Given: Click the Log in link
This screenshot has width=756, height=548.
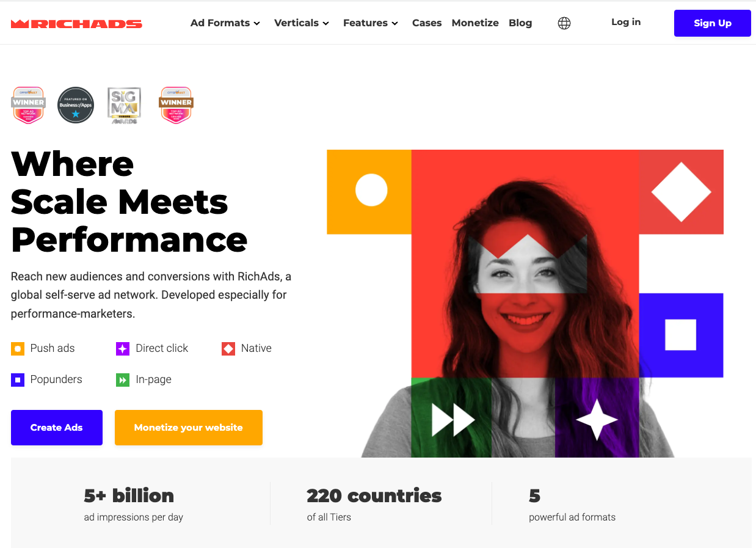Looking at the screenshot, I should [626, 22].
